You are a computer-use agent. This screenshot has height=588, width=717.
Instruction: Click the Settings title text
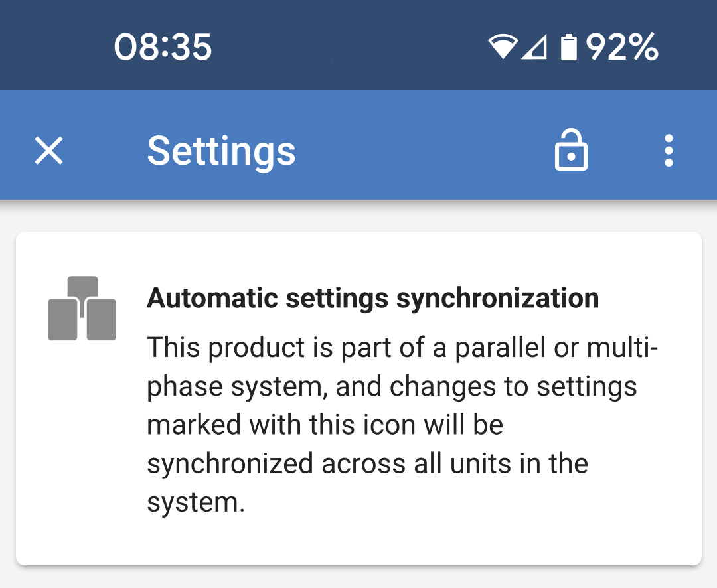[x=221, y=151]
